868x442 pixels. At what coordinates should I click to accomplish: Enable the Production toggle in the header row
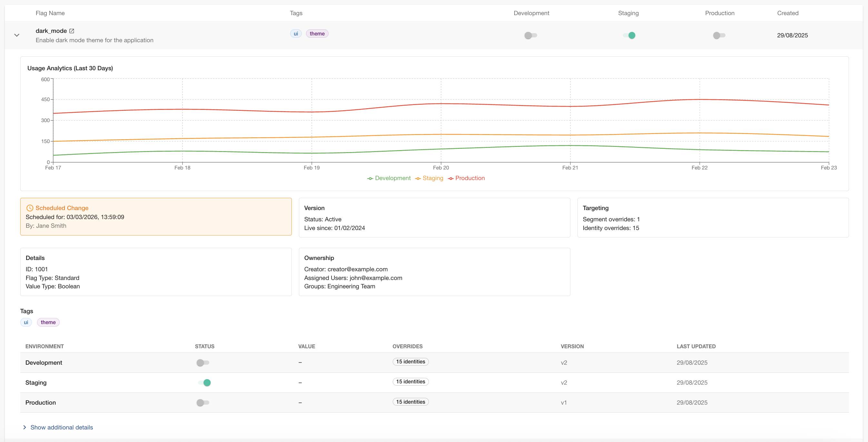(x=719, y=35)
